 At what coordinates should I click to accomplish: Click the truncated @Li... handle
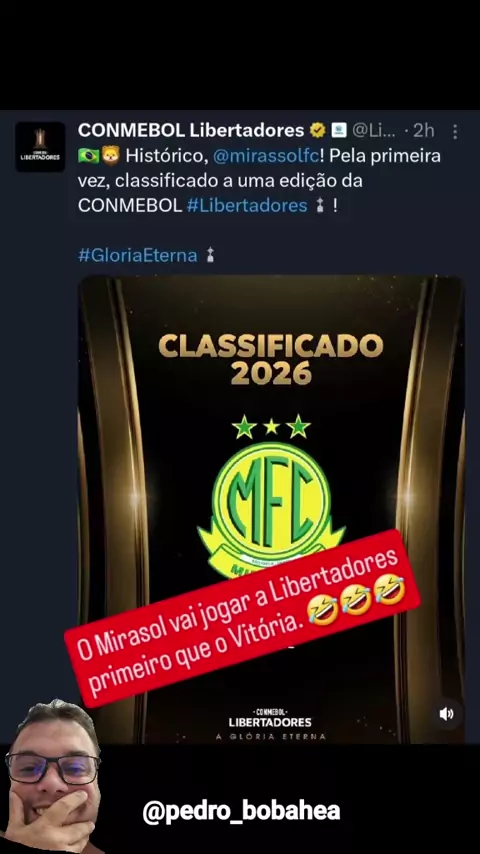pyautogui.click(x=374, y=131)
